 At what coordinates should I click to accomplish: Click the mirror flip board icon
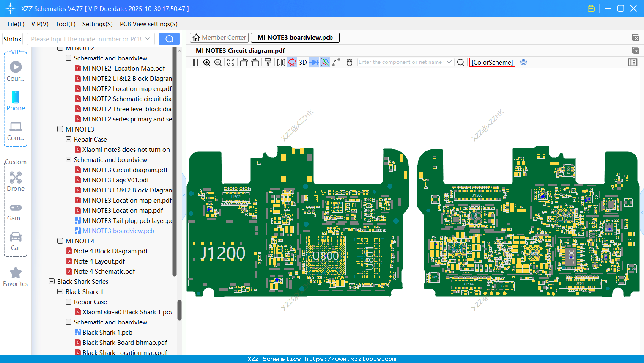point(281,63)
